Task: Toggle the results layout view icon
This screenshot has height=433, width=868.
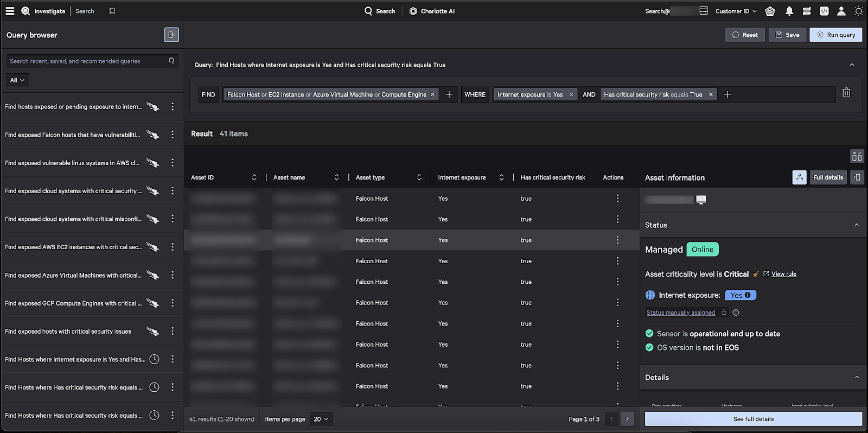Action: point(857,156)
